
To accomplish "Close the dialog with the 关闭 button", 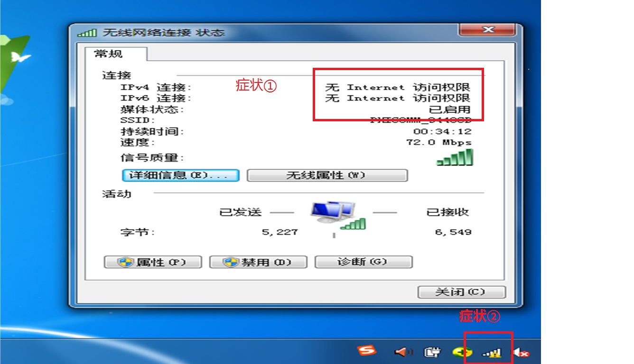I will tap(461, 292).
